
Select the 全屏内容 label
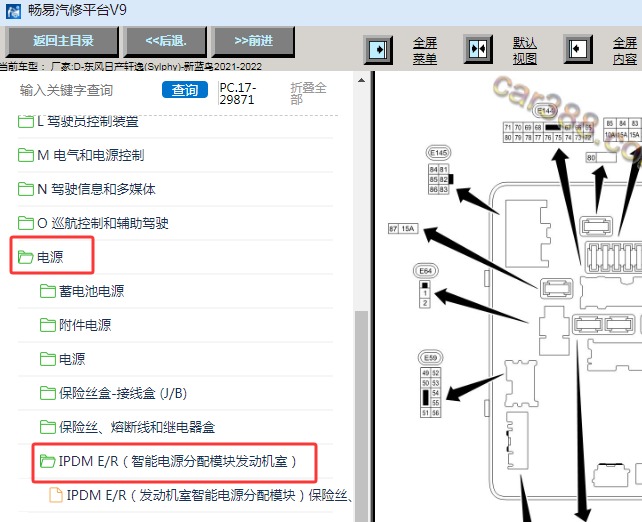pos(625,50)
